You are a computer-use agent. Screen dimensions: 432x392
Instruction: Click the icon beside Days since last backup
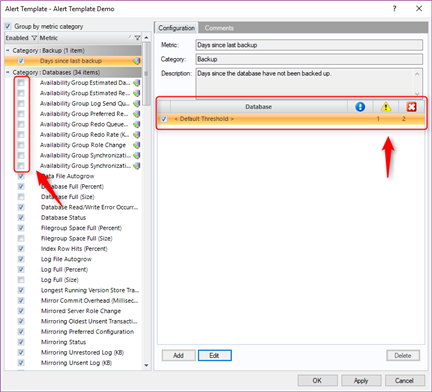(x=137, y=61)
